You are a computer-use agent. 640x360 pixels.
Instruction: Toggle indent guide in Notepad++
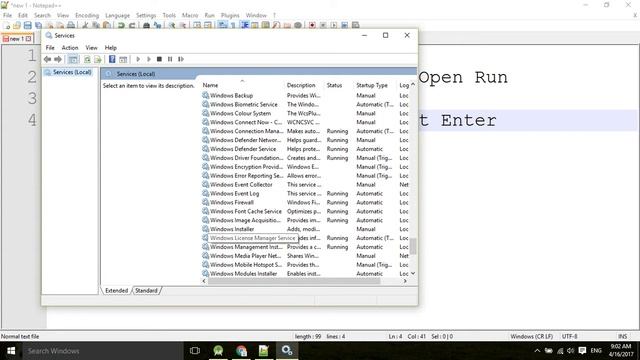244,25
